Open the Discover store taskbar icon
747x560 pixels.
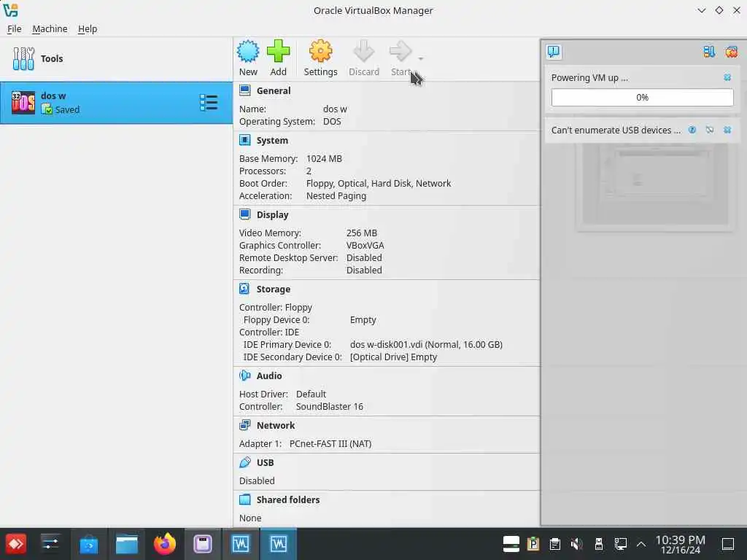click(x=88, y=544)
